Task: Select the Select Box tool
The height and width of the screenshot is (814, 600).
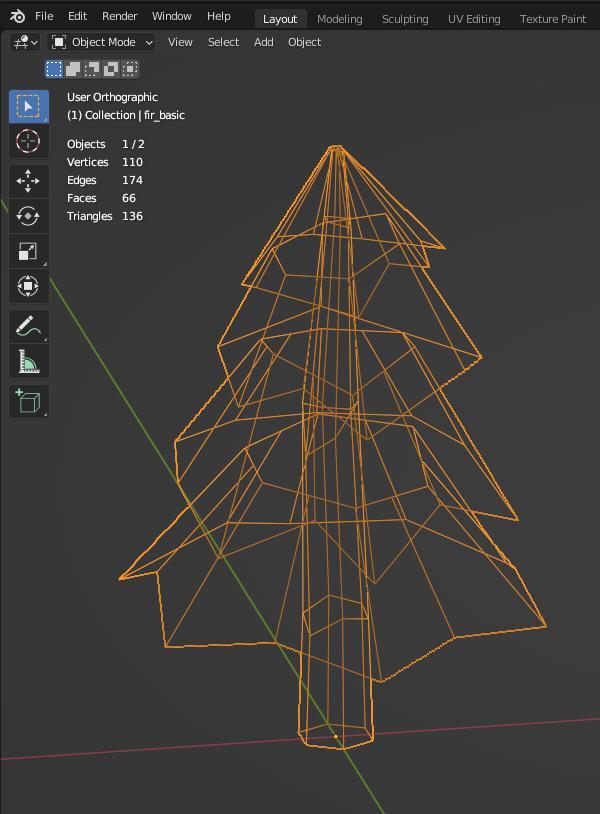Action: [28, 106]
